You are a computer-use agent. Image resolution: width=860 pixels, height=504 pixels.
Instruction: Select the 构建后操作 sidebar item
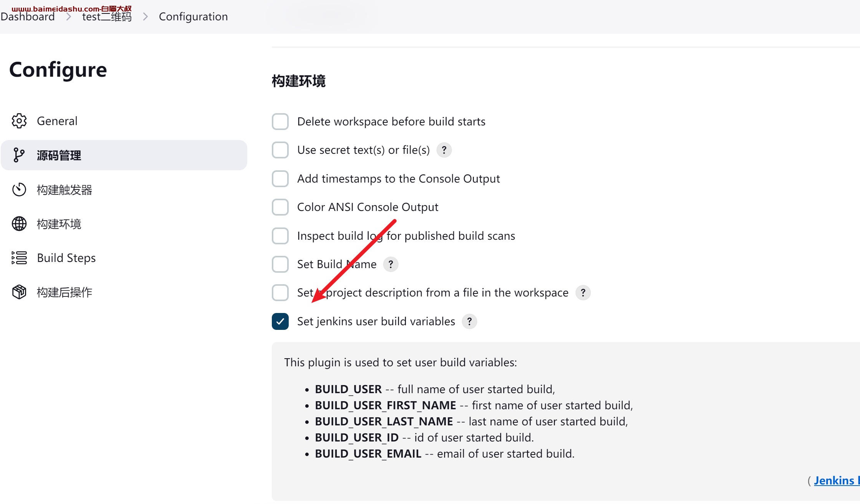[124, 292]
